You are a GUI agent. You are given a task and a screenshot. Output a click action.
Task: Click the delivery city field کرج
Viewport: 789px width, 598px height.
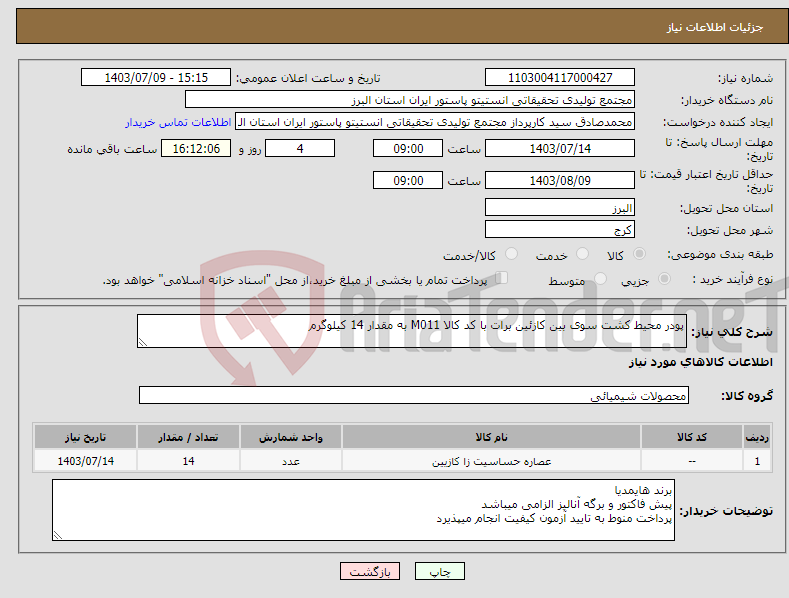click(560, 230)
